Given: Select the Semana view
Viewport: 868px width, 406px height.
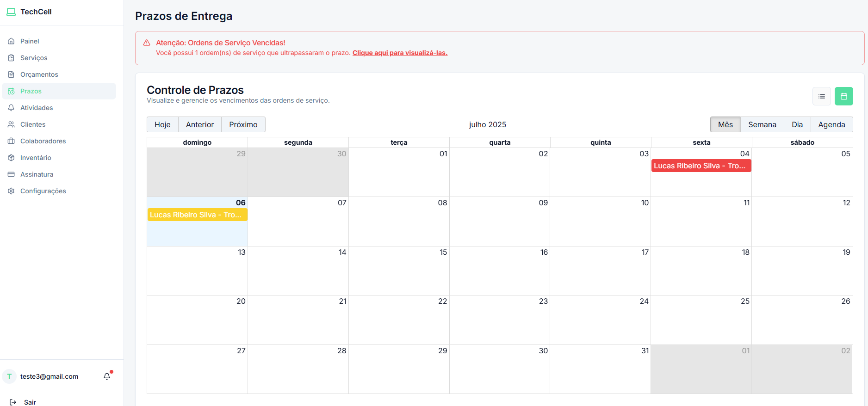Looking at the screenshot, I should coord(762,124).
